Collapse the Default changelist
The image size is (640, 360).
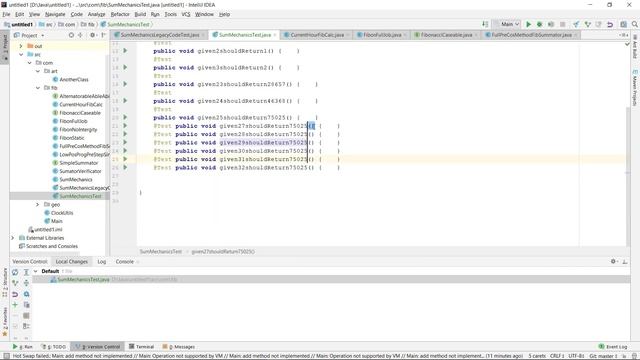click(x=36, y=271)
